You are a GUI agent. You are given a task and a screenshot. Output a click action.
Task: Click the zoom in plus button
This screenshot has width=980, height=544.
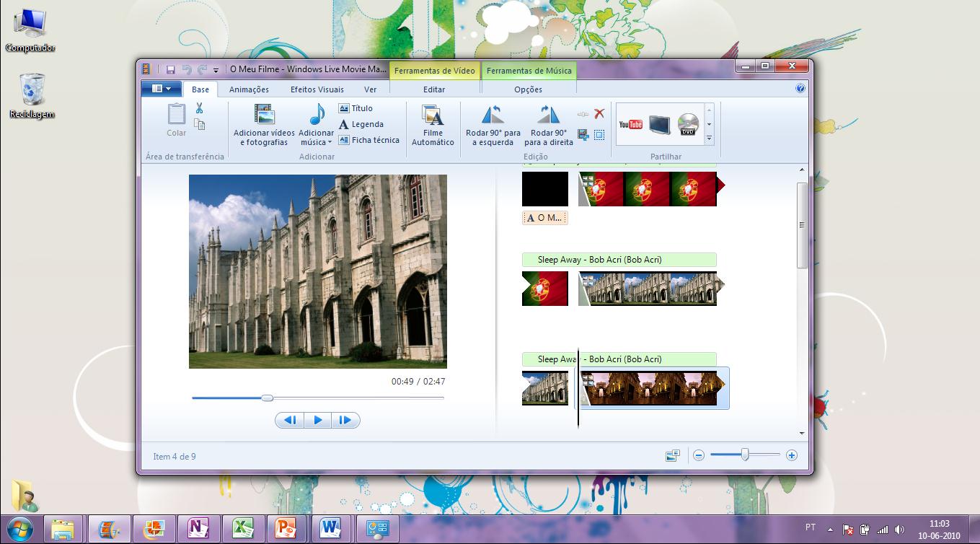click(x=792, y=455)
